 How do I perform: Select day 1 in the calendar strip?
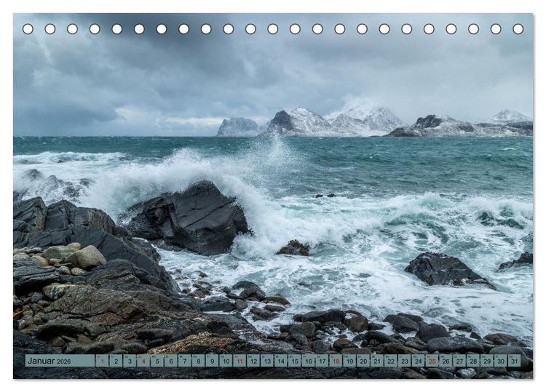[102, 361]
